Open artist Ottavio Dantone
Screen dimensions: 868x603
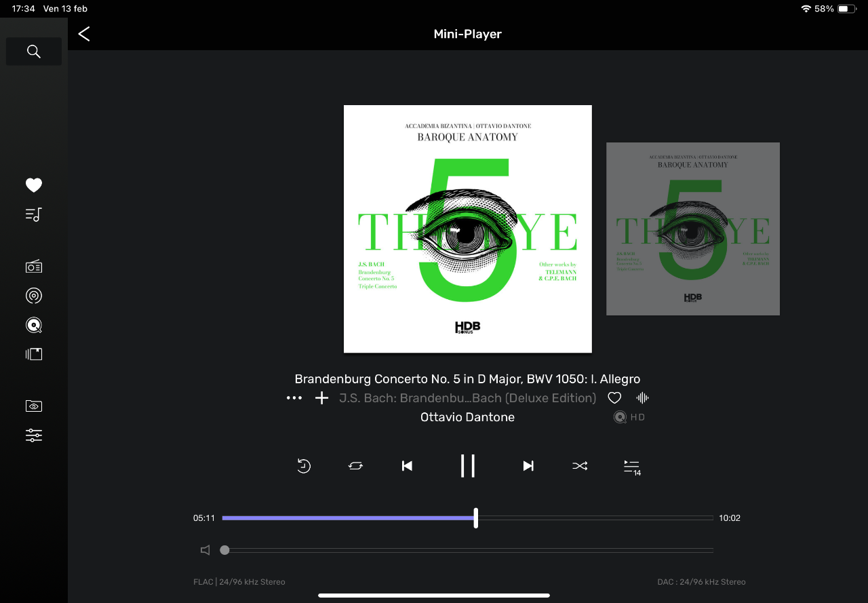(x=467, y=417)
